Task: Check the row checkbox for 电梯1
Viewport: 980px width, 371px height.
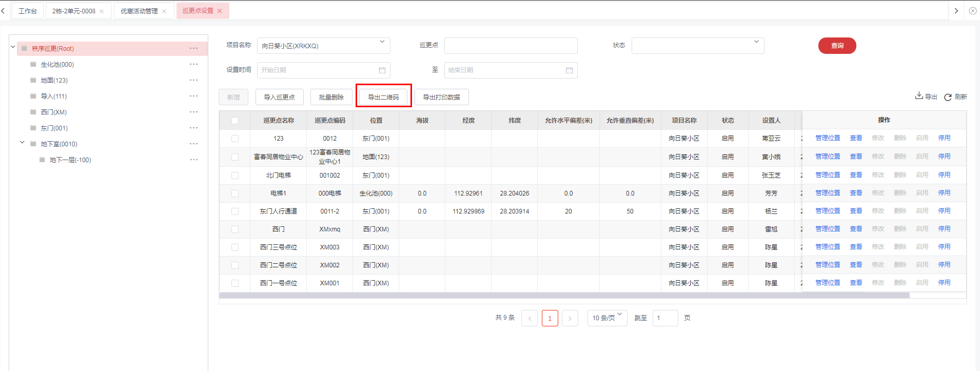Action: [235, 193]
